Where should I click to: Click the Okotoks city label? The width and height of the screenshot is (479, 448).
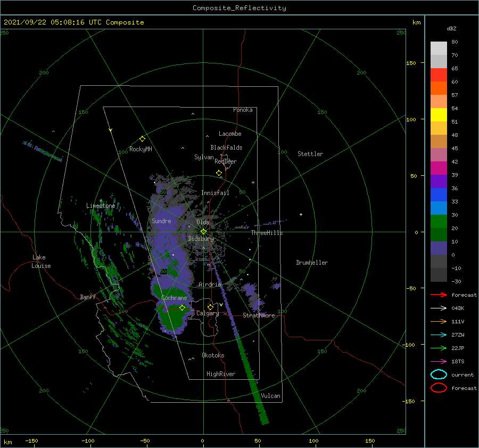click(x=213, y=355)
